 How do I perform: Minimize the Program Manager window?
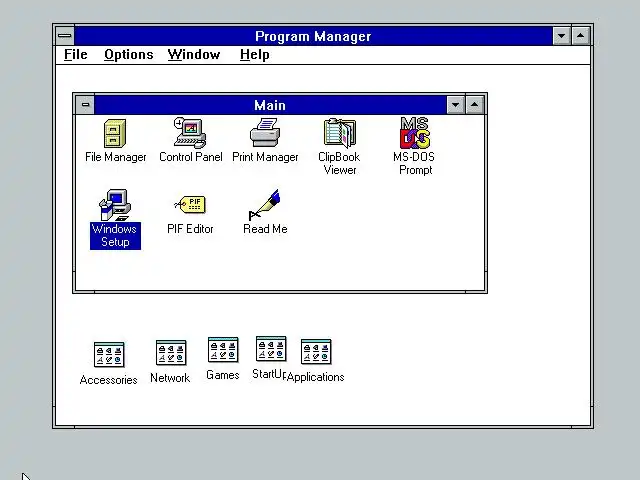pos(562,36)
